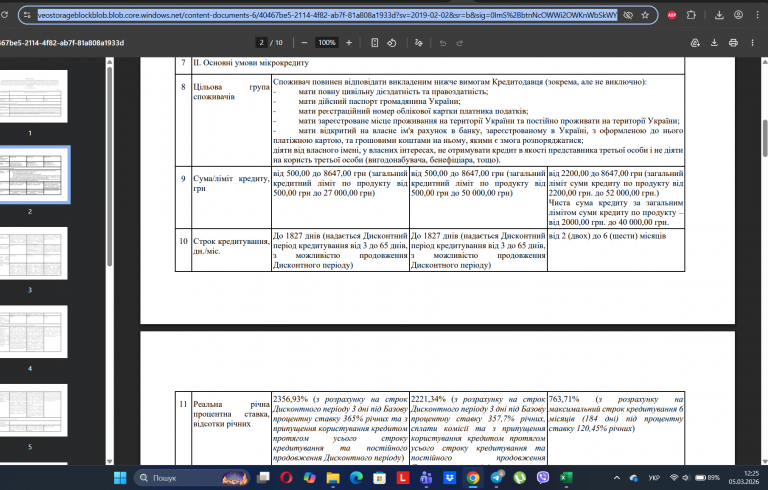This screenshot has height=490, width=768.
Task: Select page 3 thumbnail
Action: click(x=33, y=253)
